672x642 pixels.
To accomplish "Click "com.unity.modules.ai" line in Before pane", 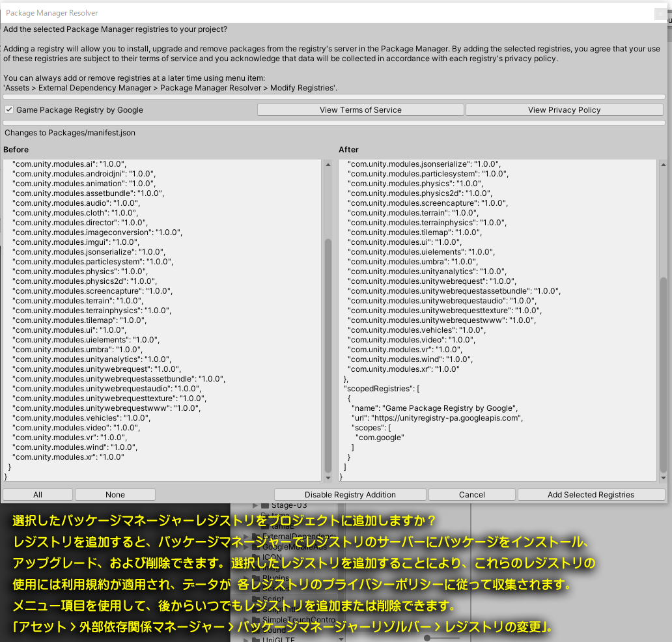I will [70, 164].
